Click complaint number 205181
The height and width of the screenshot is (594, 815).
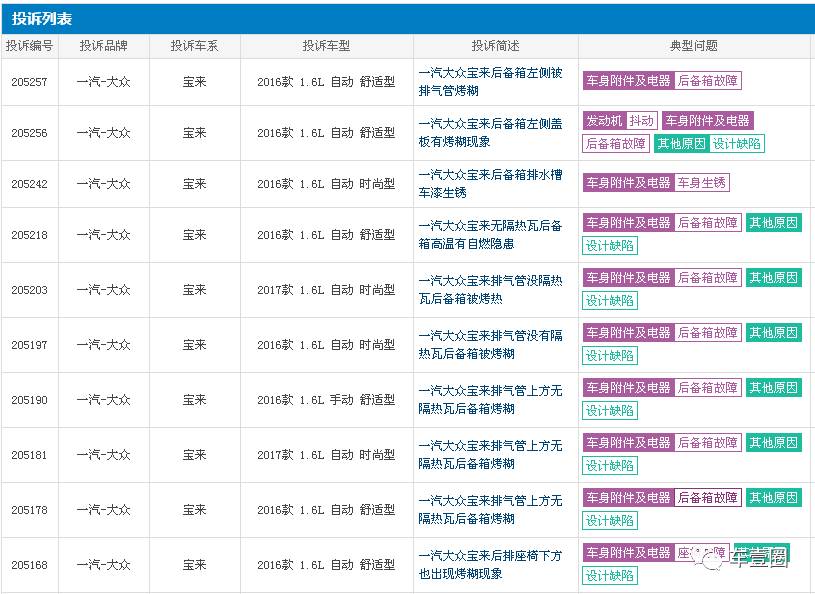29,455
